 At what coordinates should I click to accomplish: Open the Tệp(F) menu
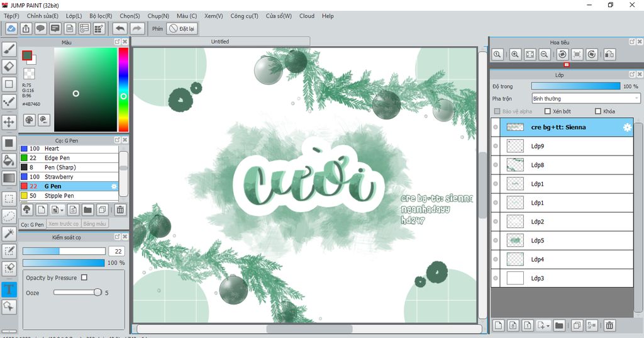[x=11, y=16]
